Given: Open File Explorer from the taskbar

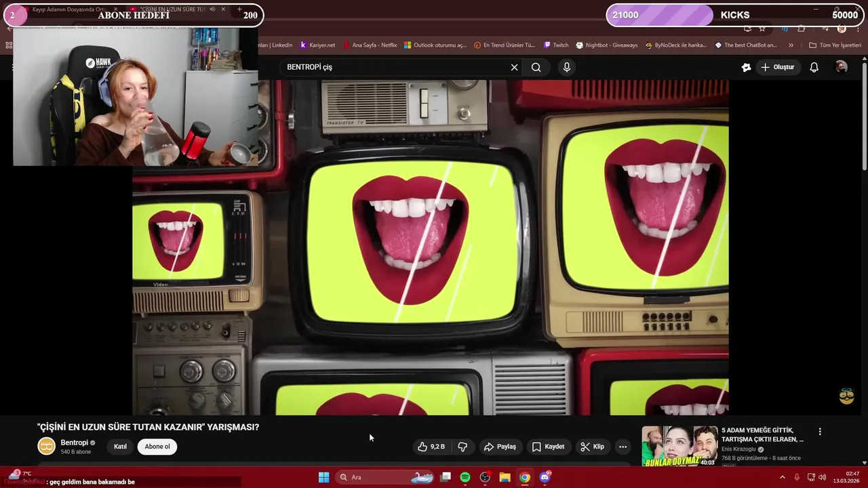Looking at the screenshot, I should (x=505, y=477).
